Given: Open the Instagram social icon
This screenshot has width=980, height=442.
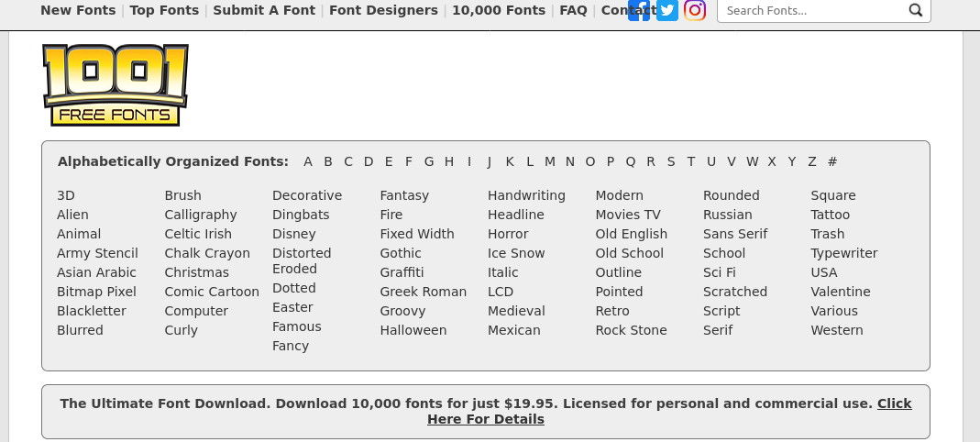Looking at the screenshot, I should pos(695,10).
